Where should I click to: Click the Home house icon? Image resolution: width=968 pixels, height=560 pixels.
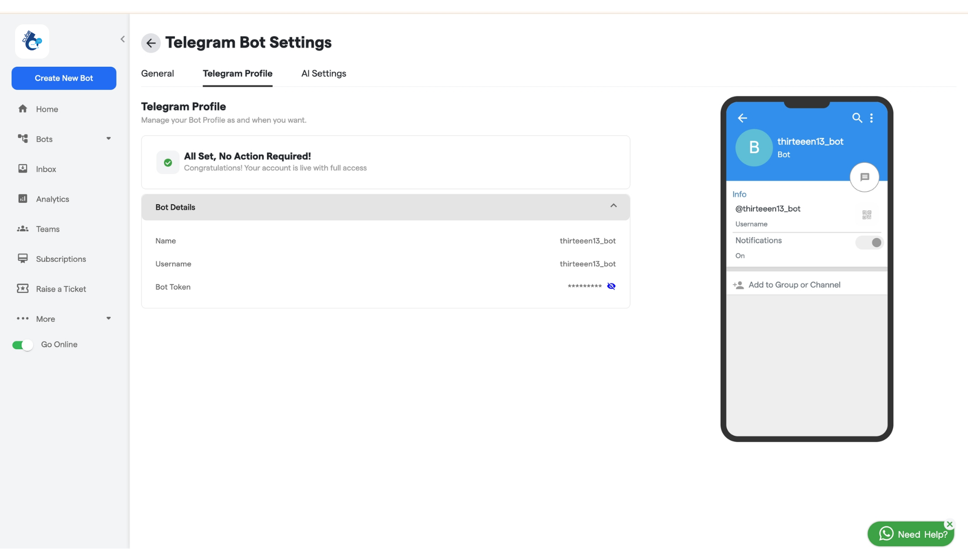tap(22, 109)
